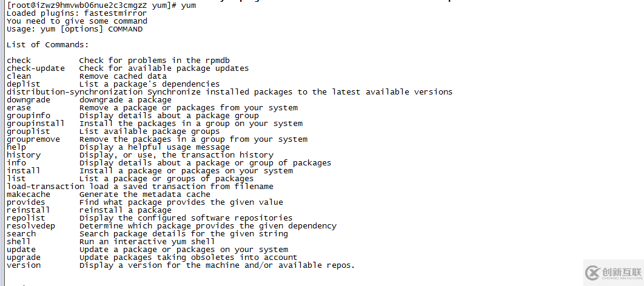Click the 'search' command entry
This screenshot has height=286, width=644.
(x=21, y=234)
